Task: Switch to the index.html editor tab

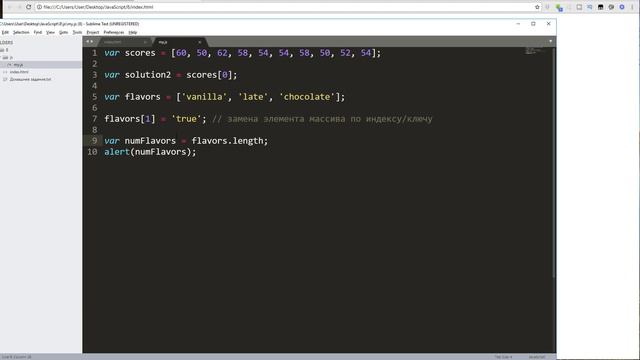Action: 122,42
